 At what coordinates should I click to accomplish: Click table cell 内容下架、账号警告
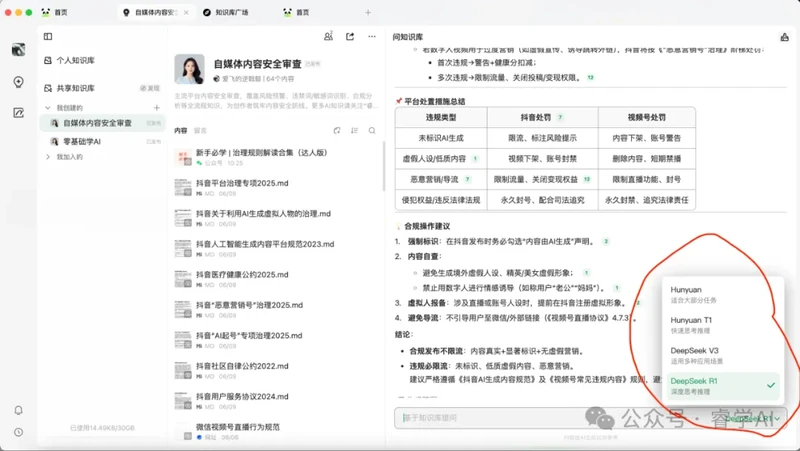646,138
